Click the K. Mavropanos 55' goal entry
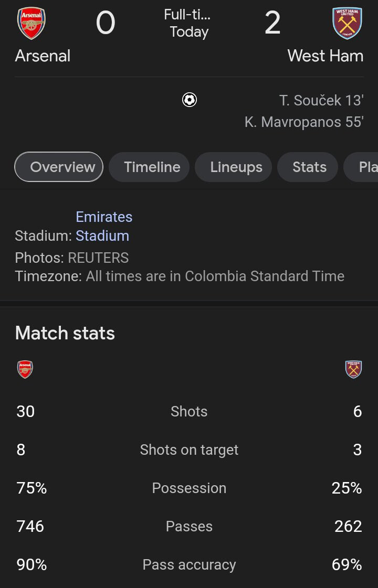This screenshot has height=588, width=378. [304, 122]
